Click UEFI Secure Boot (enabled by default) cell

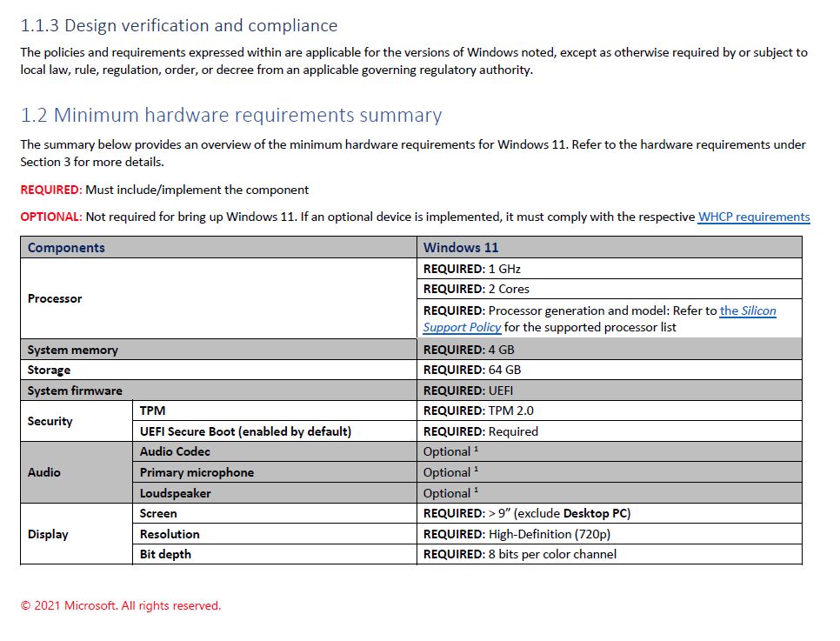(x=275, y=431)
